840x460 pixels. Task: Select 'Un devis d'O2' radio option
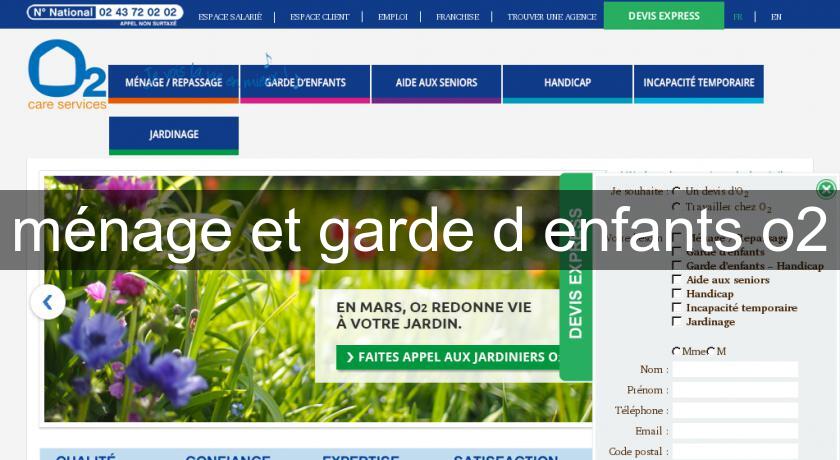point(677,191)
